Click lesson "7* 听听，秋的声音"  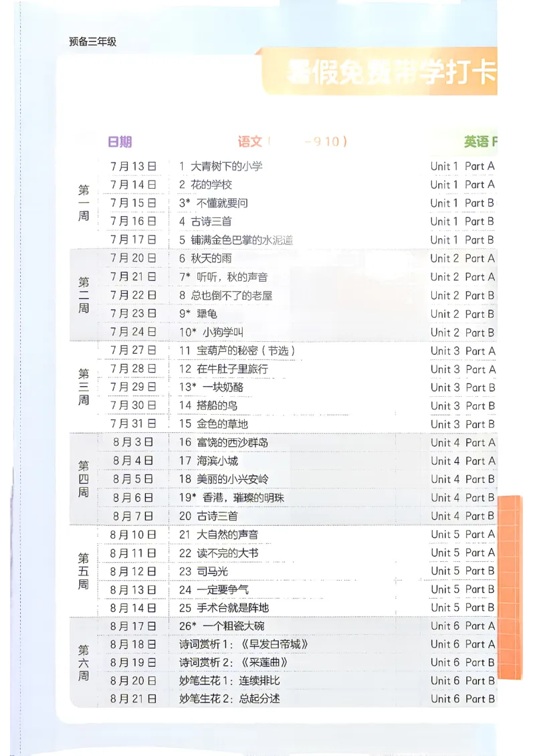(x=223, y=277)
